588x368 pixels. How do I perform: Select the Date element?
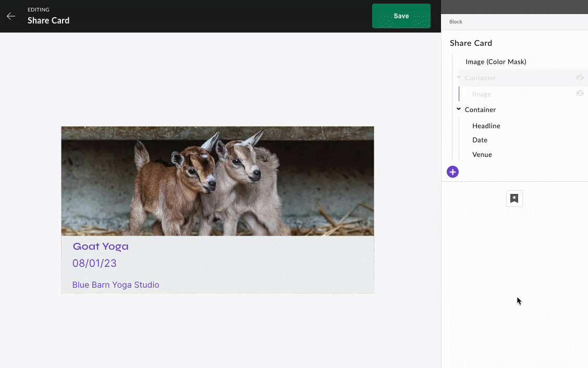click(x=480, y=140)
